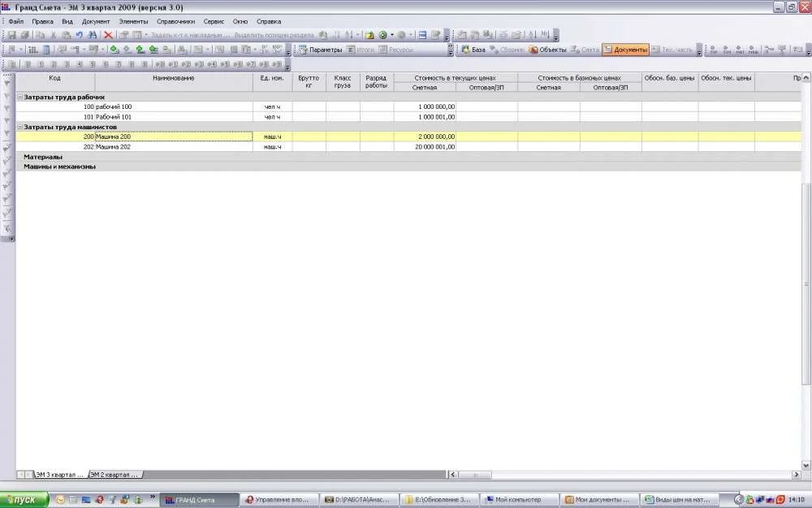Viewport: 812px width, 508px height.
Task: Open the Справочники menu
Action: coord(175,21)
